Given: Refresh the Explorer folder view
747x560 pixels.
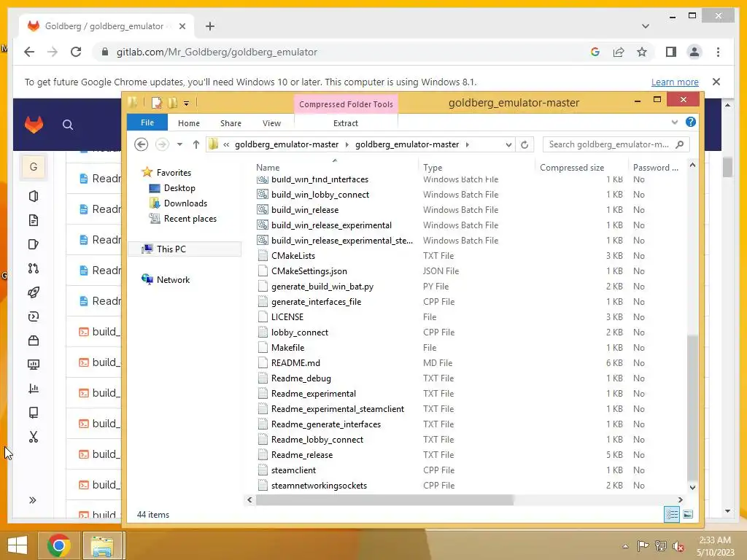Looking at the screenshot, I should (524, 145).
